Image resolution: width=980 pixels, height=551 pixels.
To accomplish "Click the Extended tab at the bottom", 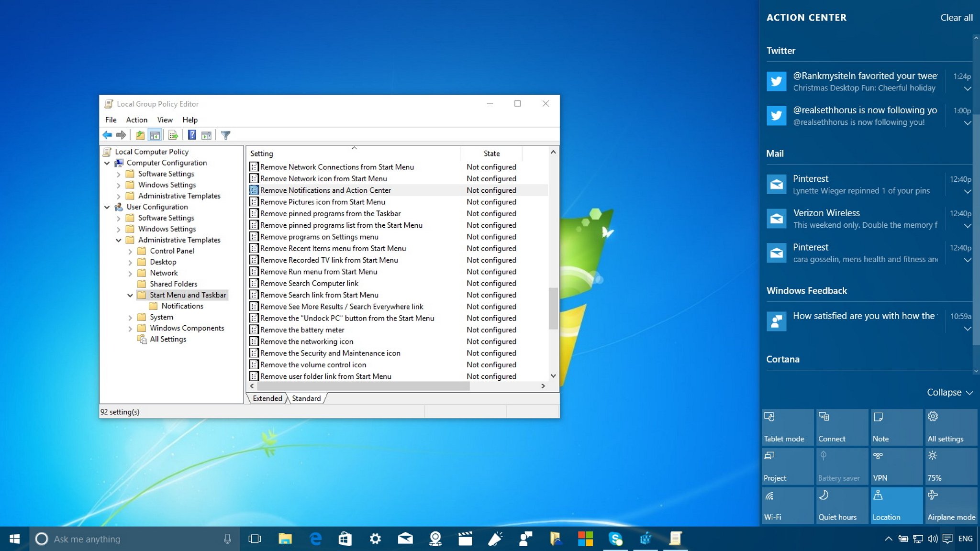I will click(x=267, y=398).
